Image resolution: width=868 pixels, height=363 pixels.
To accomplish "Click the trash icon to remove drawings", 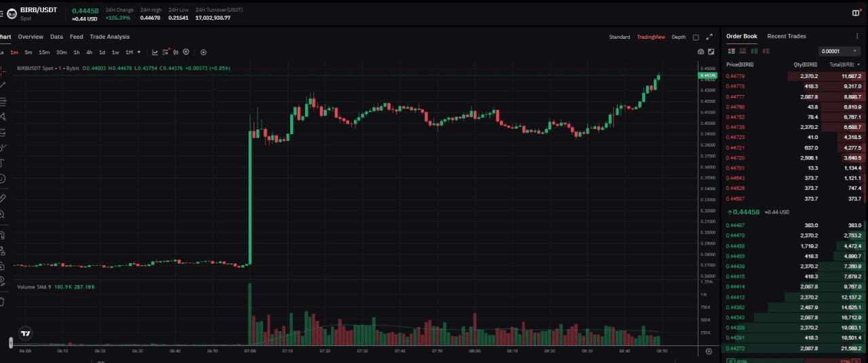I will pyautogui.click(x=2, y=301).
